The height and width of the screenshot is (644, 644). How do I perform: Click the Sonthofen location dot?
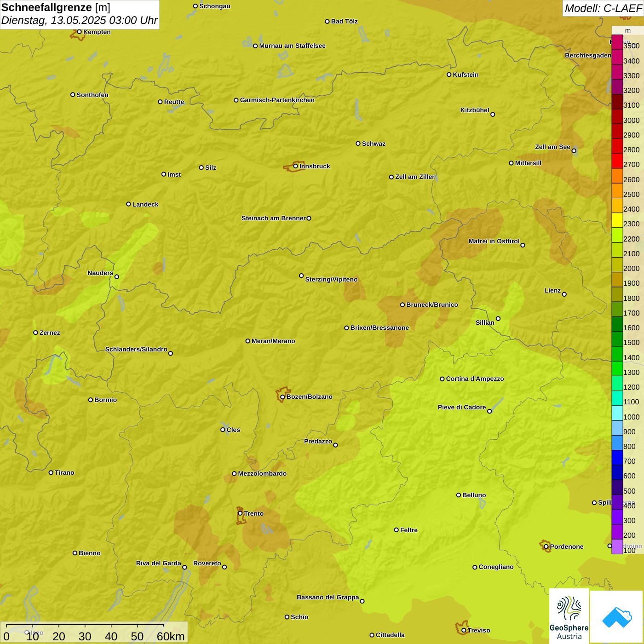tap(73, 95)
